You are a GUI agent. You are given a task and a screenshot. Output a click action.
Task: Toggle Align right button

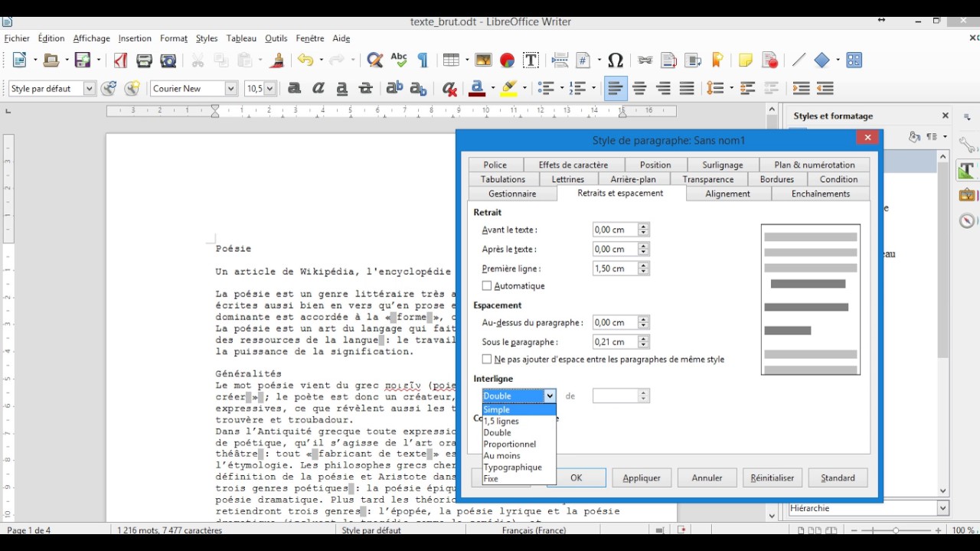click(663, 89)
